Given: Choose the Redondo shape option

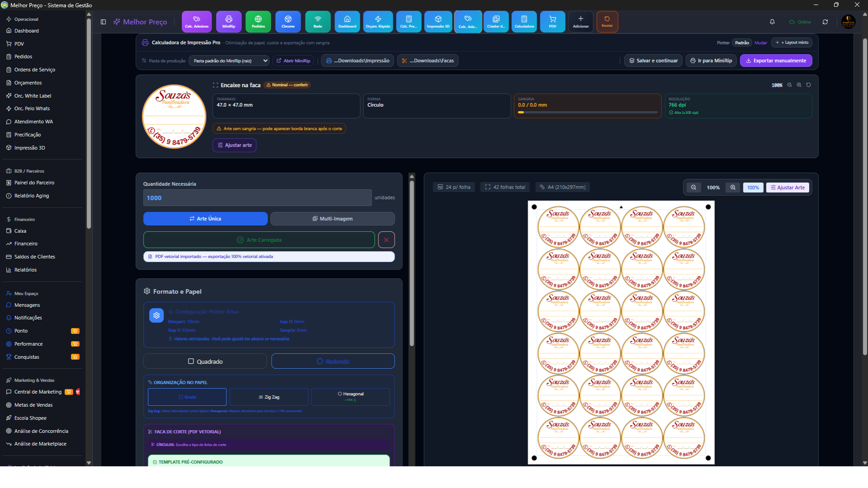Looking at the screenshot, I should coord(333,361).
